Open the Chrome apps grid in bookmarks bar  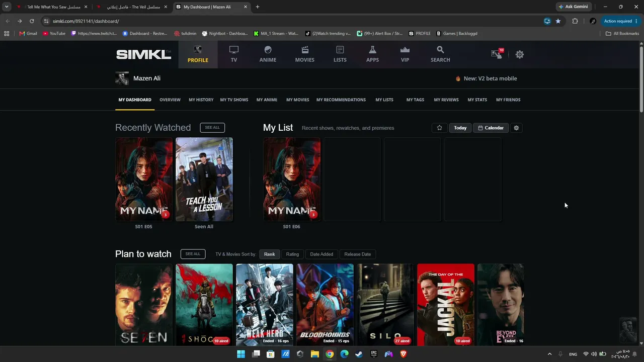[x=7, y=34]
